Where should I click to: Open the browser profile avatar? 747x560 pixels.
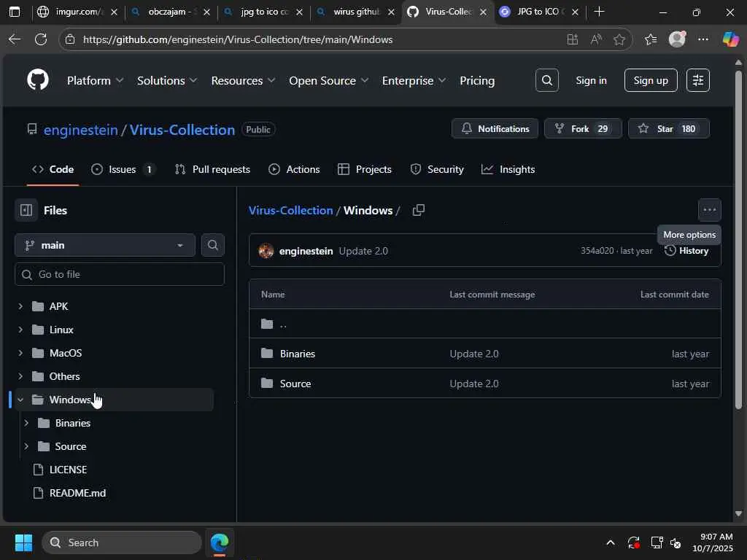point(677,39)
